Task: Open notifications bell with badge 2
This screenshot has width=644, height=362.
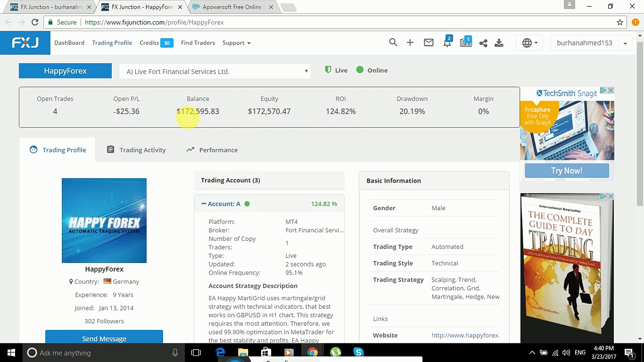Action: point(447,42)
